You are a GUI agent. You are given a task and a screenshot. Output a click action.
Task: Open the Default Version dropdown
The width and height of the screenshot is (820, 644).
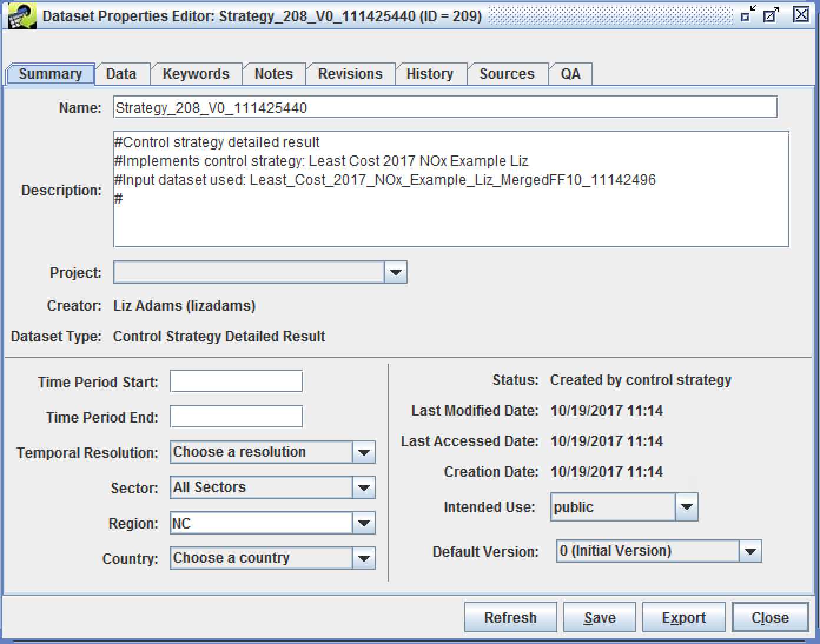pos(659,551)
